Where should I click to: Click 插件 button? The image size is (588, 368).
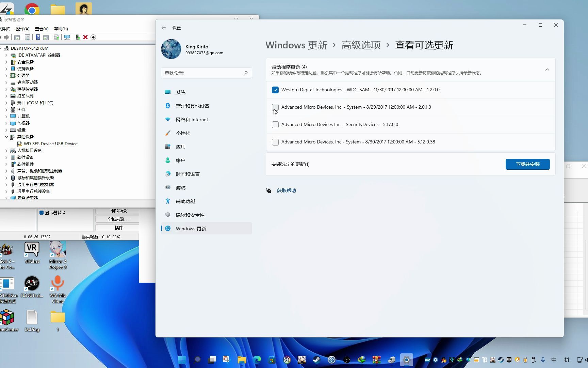(x=117, y=228)
